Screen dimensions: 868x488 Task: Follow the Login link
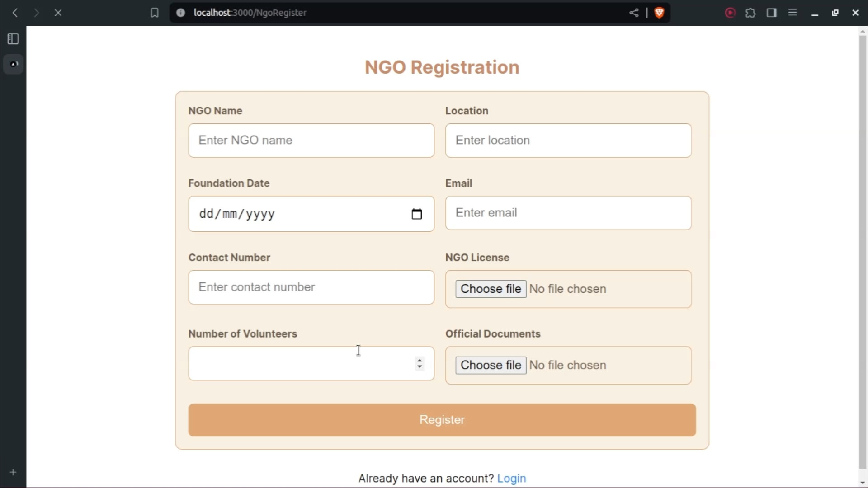[511, 478]
